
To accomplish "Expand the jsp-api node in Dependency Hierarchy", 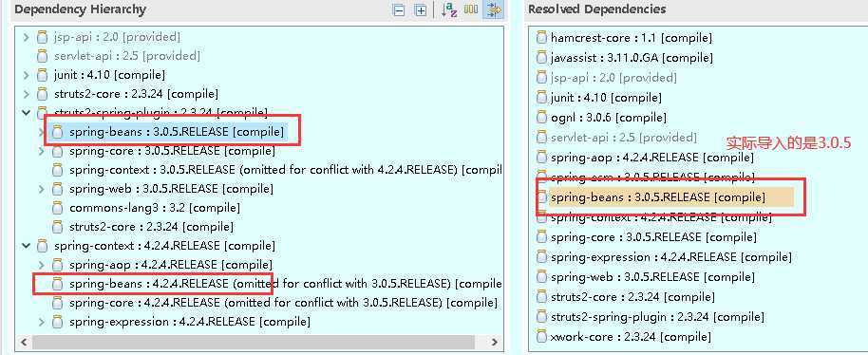I will (26, 37).
